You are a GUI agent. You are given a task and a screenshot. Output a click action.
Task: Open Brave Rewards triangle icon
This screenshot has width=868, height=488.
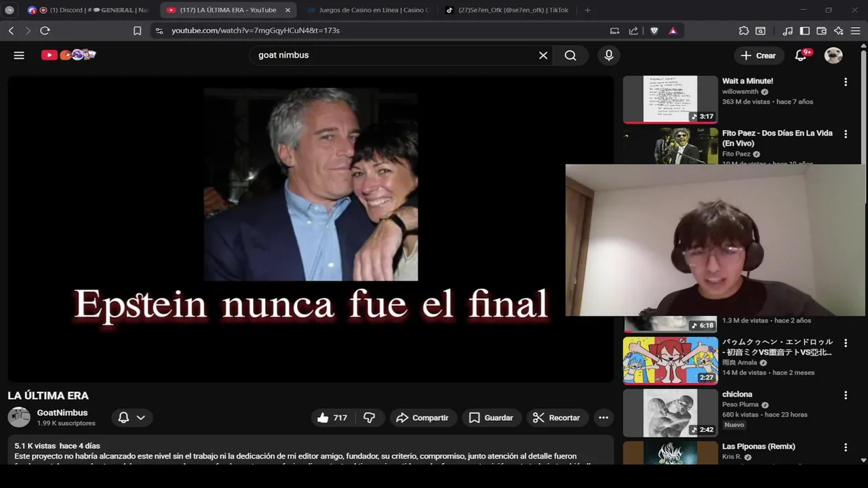(673, 30)
